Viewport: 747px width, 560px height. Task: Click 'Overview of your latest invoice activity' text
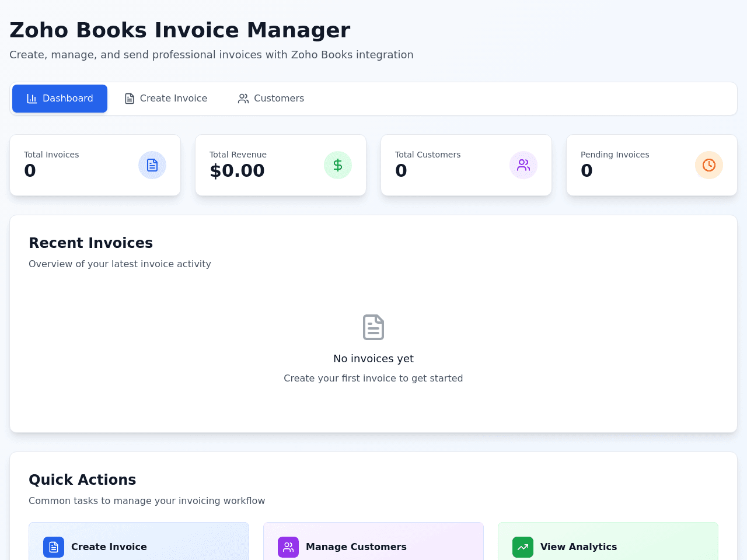[x=120, y=264]
